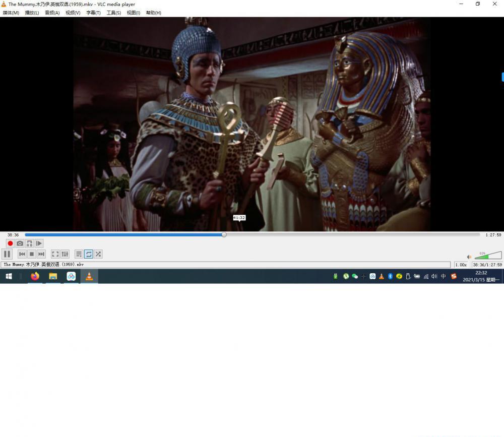Open the green USB device tray icon

[x=336, y=276]
